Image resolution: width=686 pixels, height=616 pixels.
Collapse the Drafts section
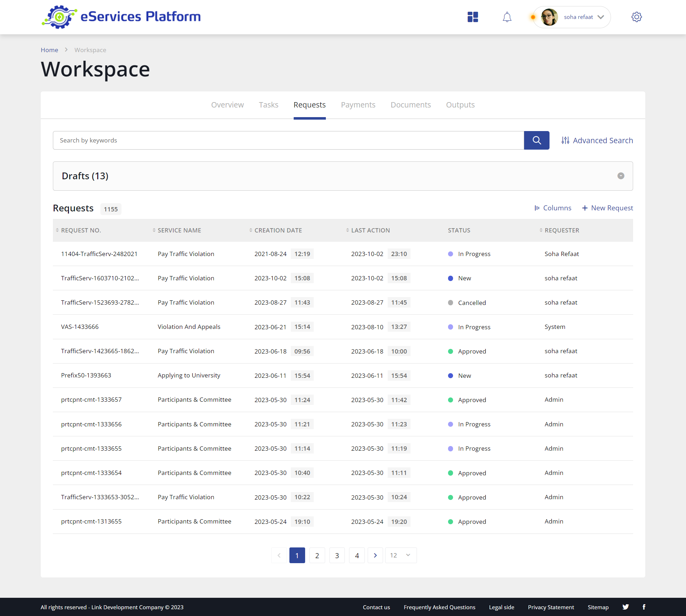621,176
